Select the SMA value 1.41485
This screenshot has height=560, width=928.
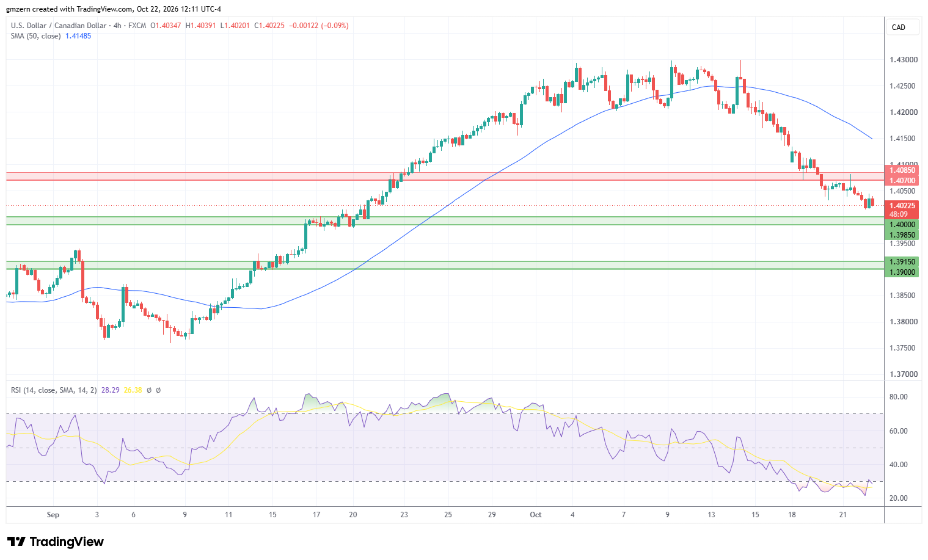[x=78, y=36]
